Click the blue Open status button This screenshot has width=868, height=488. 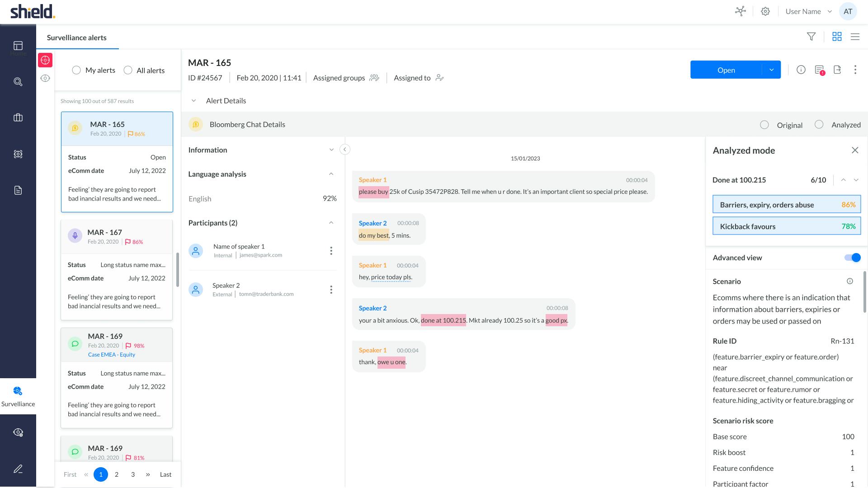pos(726,70)
